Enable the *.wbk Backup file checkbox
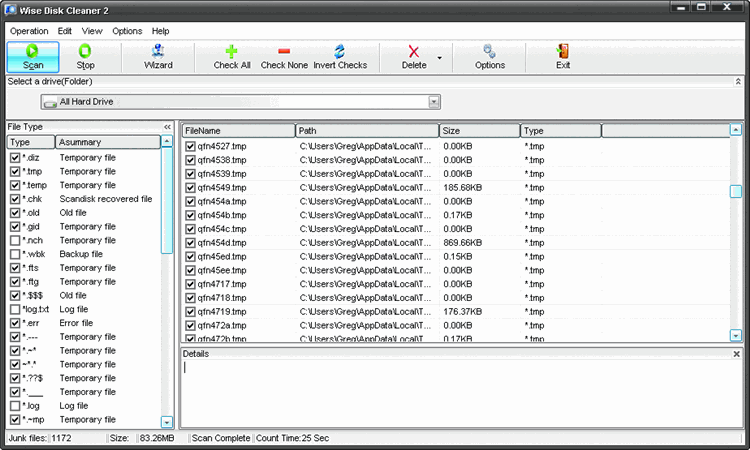The width and height of the screenshot is (750, 450). tap(15, 254)
